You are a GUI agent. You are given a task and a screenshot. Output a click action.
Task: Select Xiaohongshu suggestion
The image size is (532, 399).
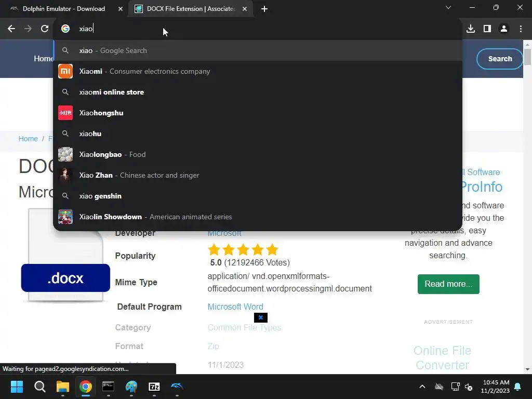pyautogui.click(x=258, y=113)
